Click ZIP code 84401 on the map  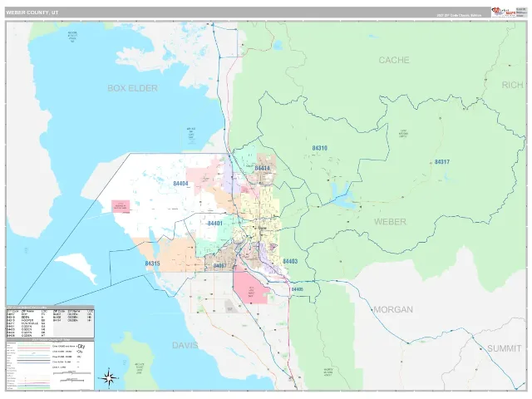pyautogui.click(x=215, y=224)
